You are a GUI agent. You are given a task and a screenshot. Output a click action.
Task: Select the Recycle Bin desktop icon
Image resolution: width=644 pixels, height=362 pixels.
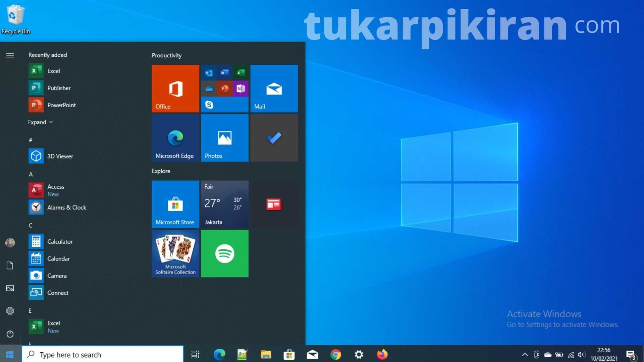(15, 19)
